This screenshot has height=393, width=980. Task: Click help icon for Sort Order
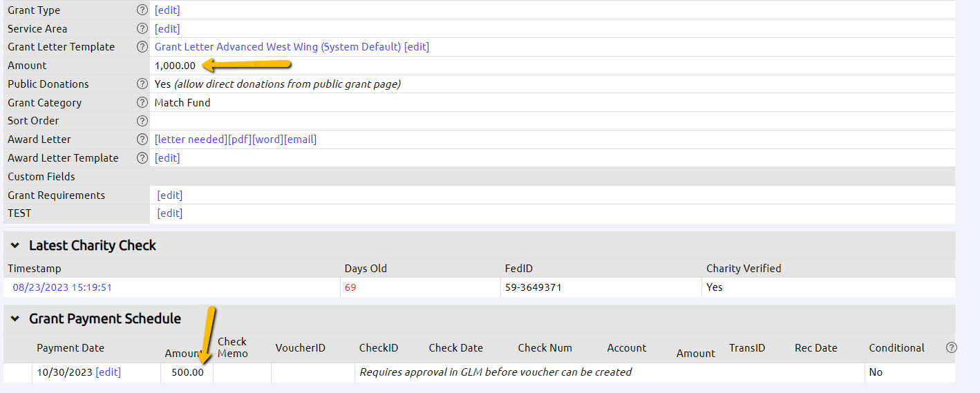coord(142,121)
